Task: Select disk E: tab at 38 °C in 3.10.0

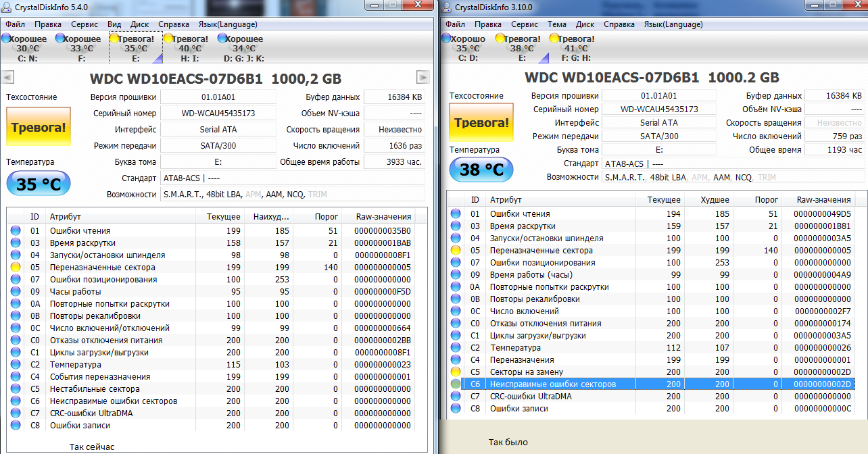Action: 521,48
